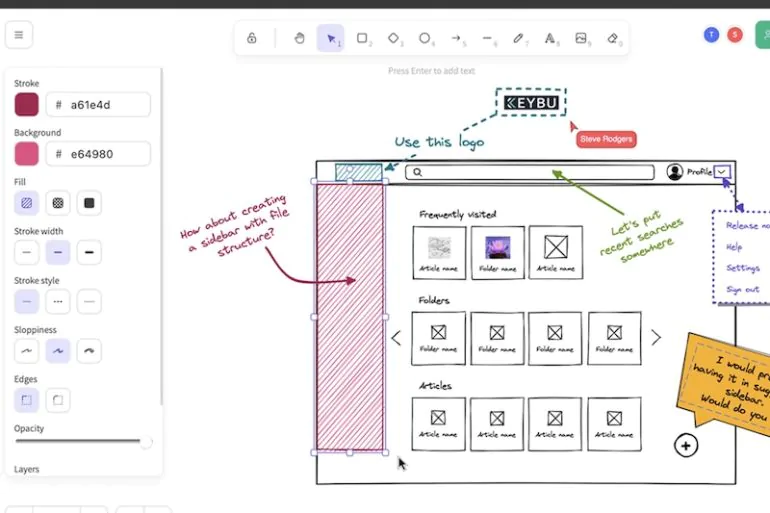The width and height of the screenshot is (770, 513).
Task: Set stroke style to solid
Action: tap(27, 301)
